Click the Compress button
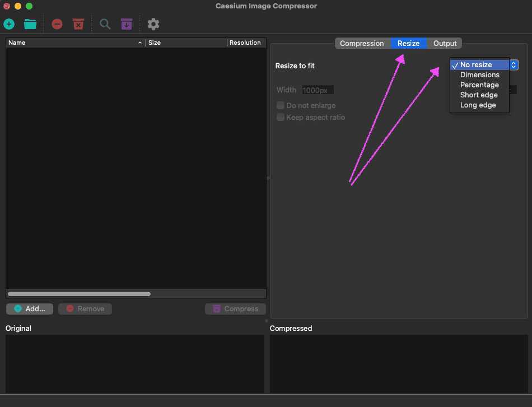Viewport: 532px width, 407px height. [x=235, y=308]
